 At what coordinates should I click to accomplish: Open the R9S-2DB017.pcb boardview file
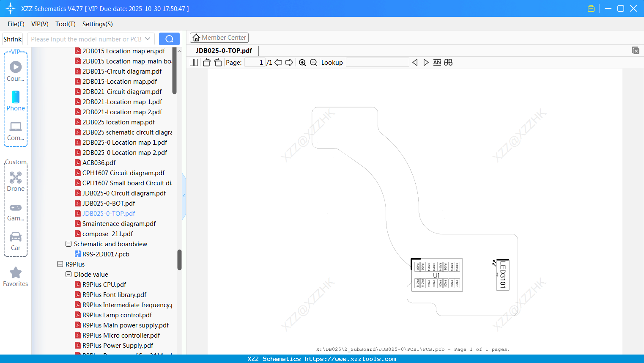point(106,254)
